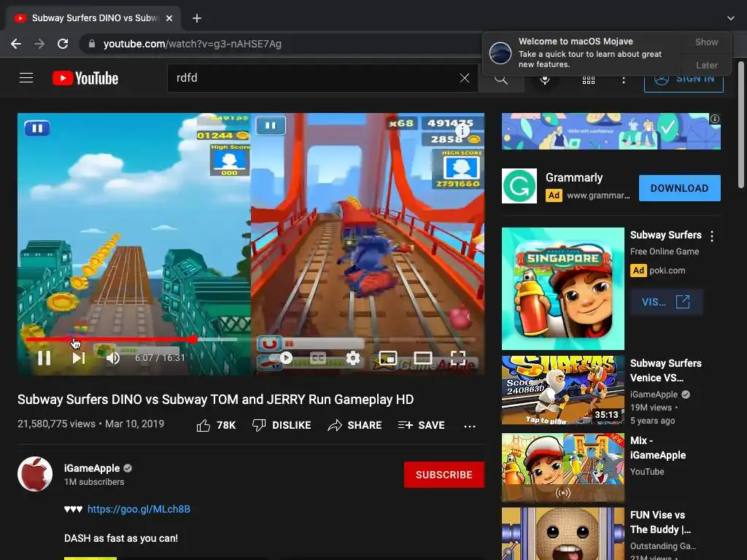Screen dimensions: 747x560
Task: Open 'Subway Surfers Venice VS...' title
Action: [665, 370]
